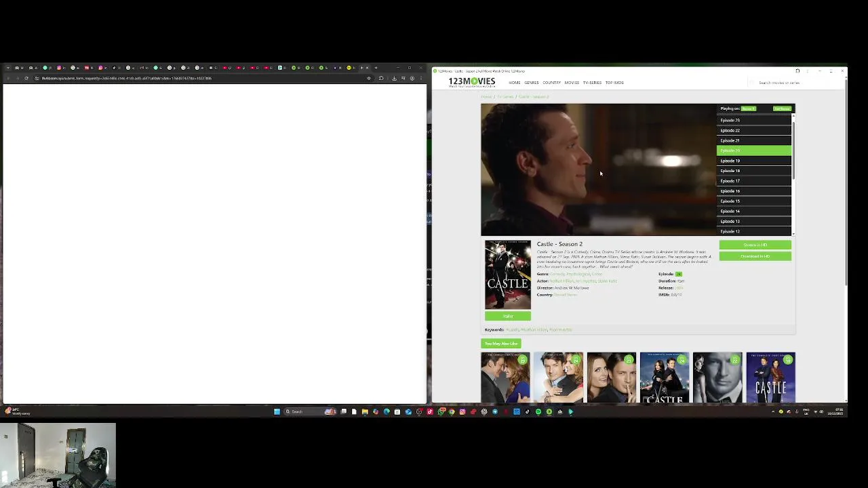The height and width of the screenshot is (488, 868).
Task: Click the Copilot icon in the taskbar
Action: tap(376, 411)
